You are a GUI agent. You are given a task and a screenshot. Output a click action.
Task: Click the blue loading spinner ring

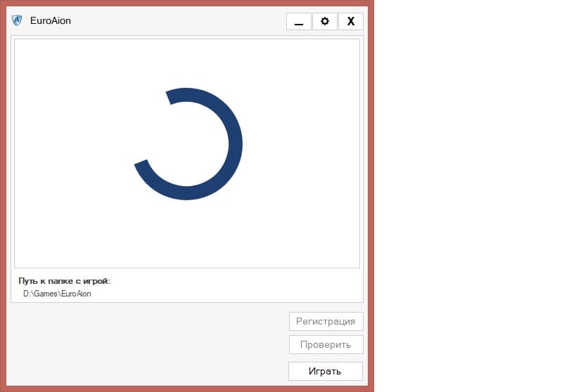click(x=235, y=144)
